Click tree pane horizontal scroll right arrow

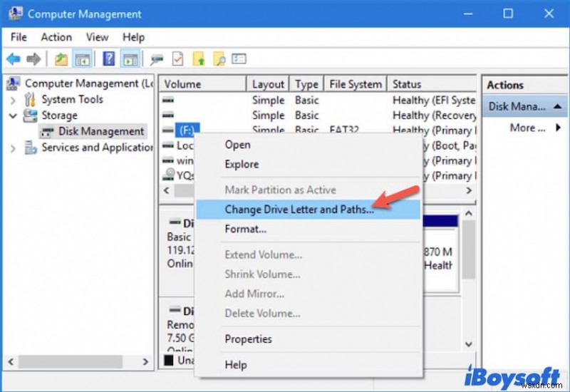(145, 362)
